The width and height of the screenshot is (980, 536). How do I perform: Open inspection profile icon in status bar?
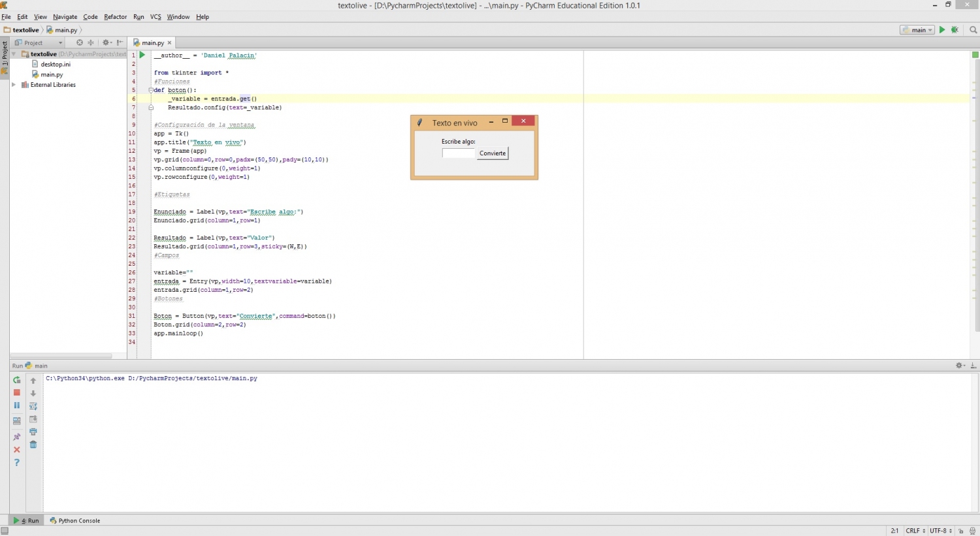(x=973, y=531)
